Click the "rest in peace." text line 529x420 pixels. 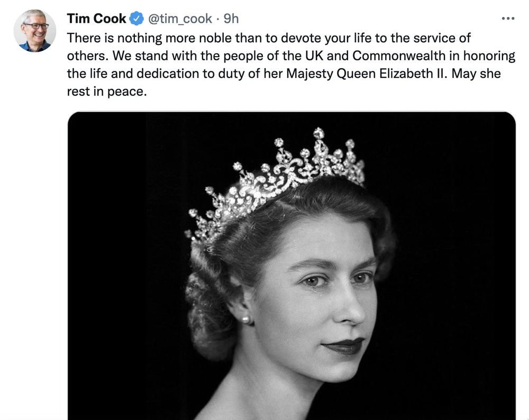pyautogui.click(x=106, y=91)
